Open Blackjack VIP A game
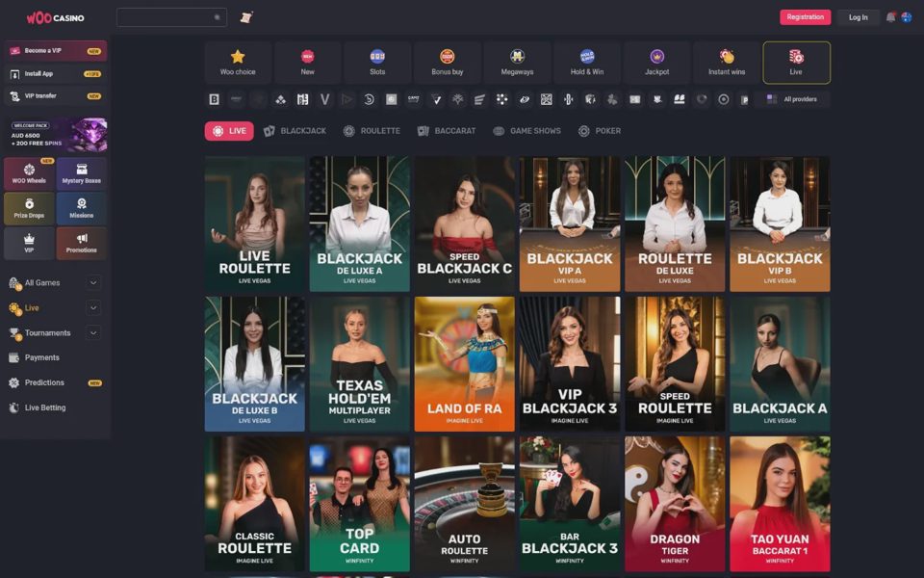 coord(570,223)
